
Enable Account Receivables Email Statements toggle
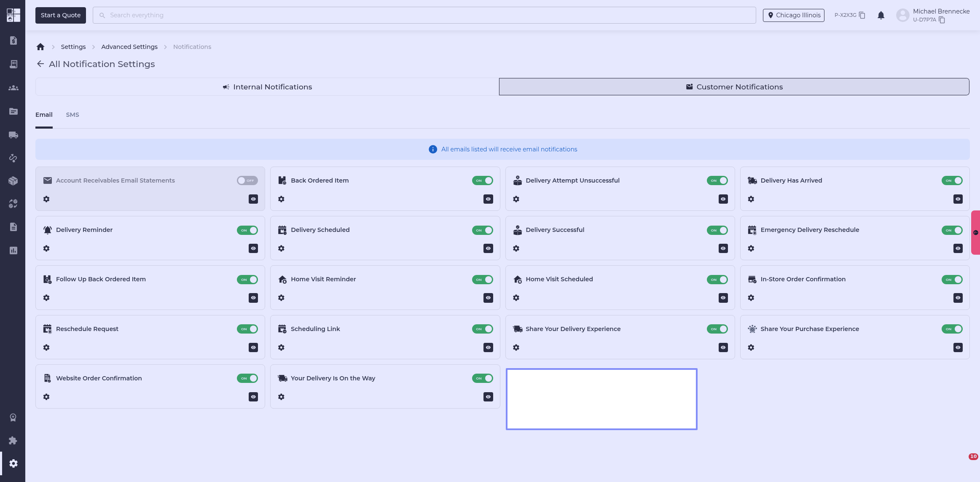click(x=247, y=180)
